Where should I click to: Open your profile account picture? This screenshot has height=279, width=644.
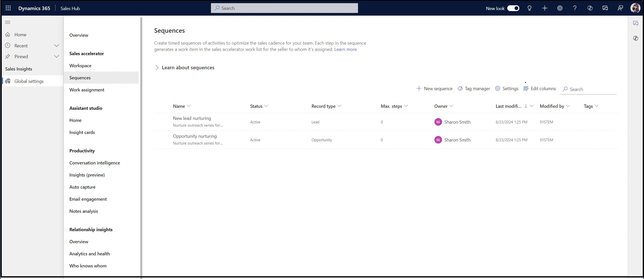point(636,8)
